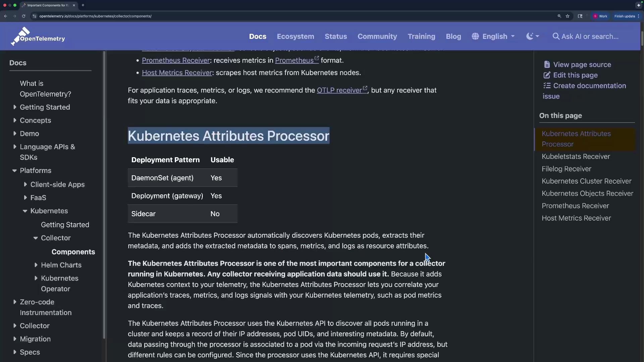This screenshot has height=362, width=644.
Task: Expand the Client-side Apps entry
Action: coord(25,184)
